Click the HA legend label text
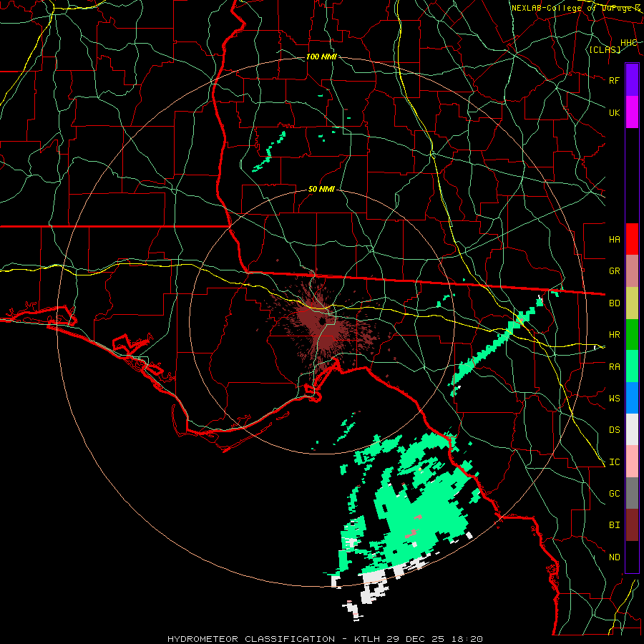 coord(615,239)
